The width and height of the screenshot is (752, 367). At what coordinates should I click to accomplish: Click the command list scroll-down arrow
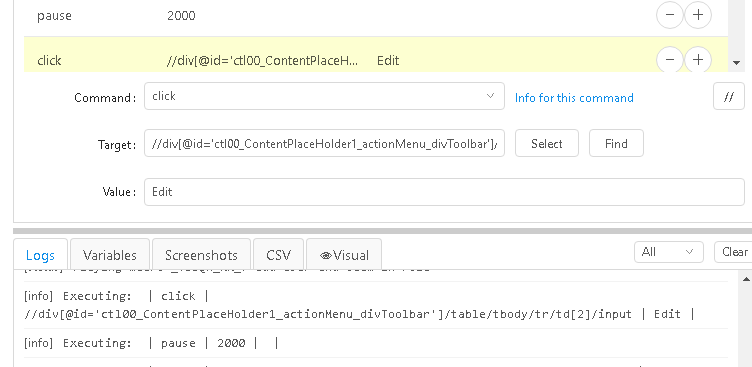pos(736,62)
